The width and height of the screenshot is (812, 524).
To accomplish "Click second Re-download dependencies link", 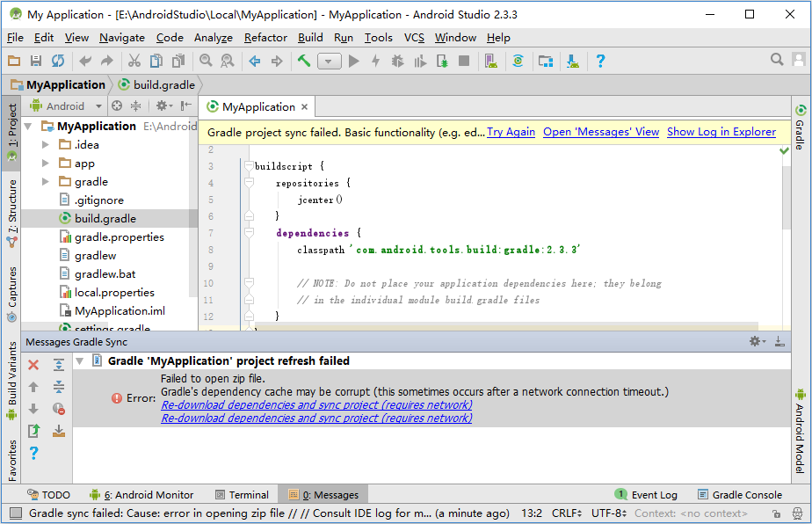I will click(x=316, y=418).
